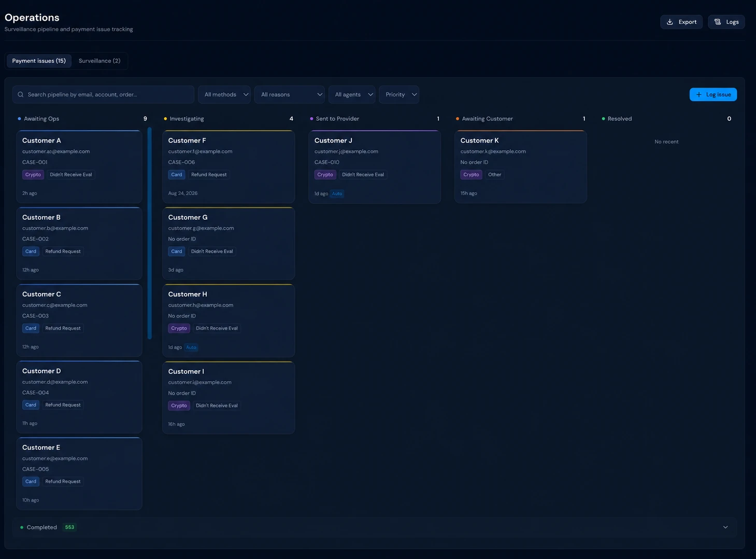Click the Awaiting Ops column scrollbar
This screenshot has height=559, width=756.
tap(150, 233)
